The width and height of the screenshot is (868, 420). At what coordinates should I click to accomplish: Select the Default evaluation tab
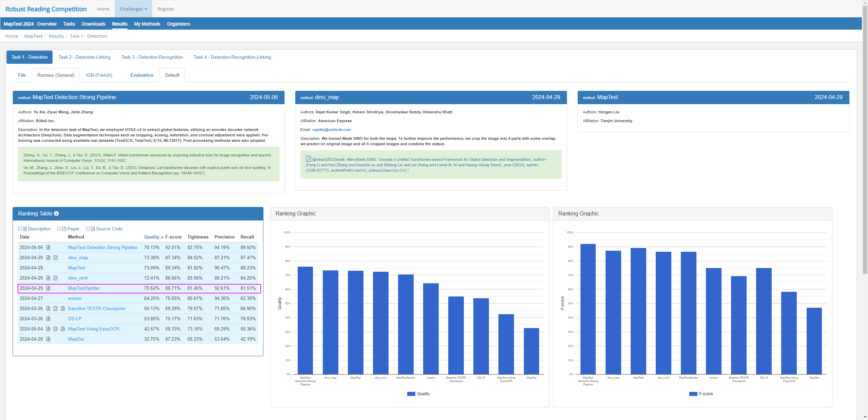tap(172, 75)
